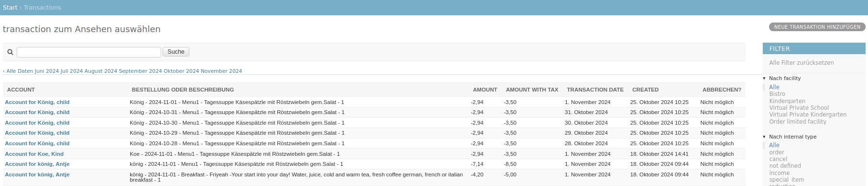Screen dimensions: 868x186
Task: Click the -4,20 amount cell
Action: click(477, 174)
